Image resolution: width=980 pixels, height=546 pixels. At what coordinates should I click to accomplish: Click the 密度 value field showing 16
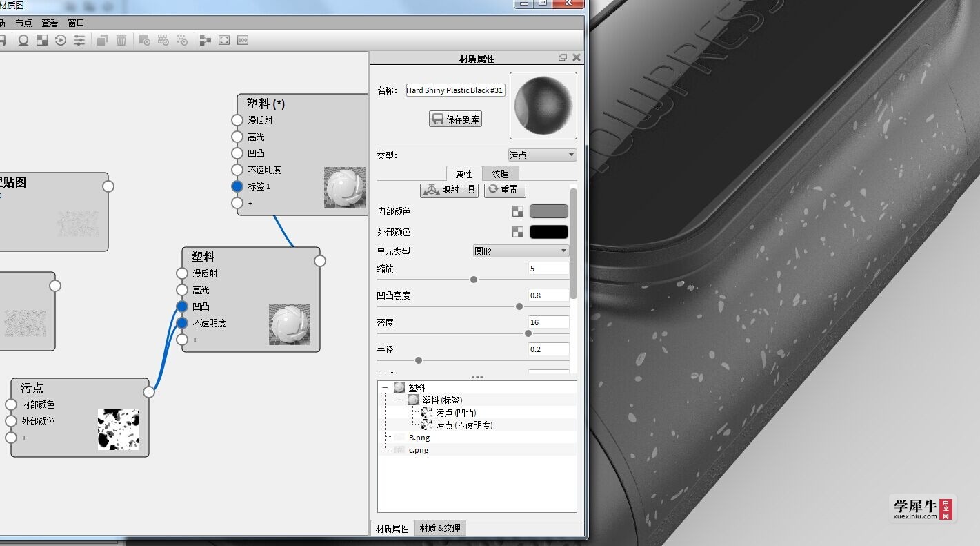pos(549,322)
